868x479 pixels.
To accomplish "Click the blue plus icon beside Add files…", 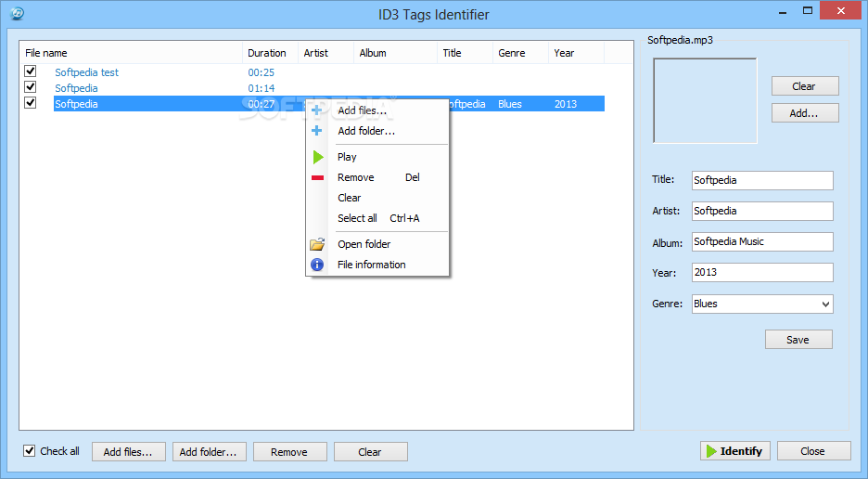I will (316, 110).
